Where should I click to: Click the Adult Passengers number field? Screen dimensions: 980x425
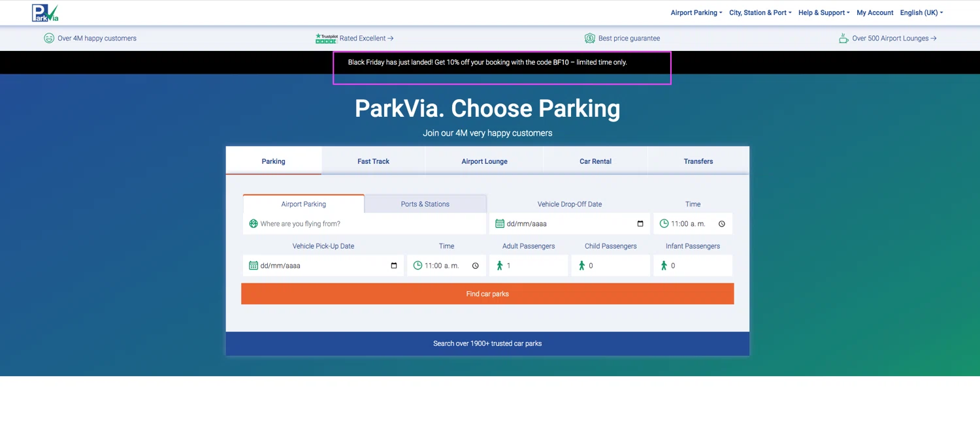pyautogui.click(x=529, y=266)
